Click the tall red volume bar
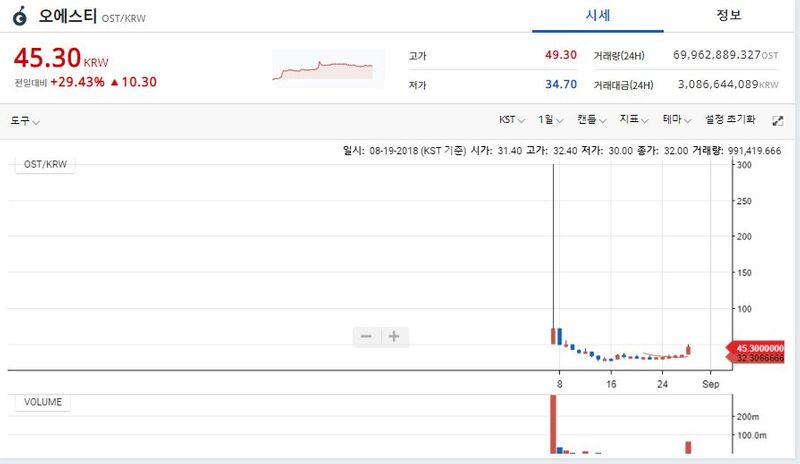Image resolution: width=800 pixels, height=464 pixels. pos(551,425)
